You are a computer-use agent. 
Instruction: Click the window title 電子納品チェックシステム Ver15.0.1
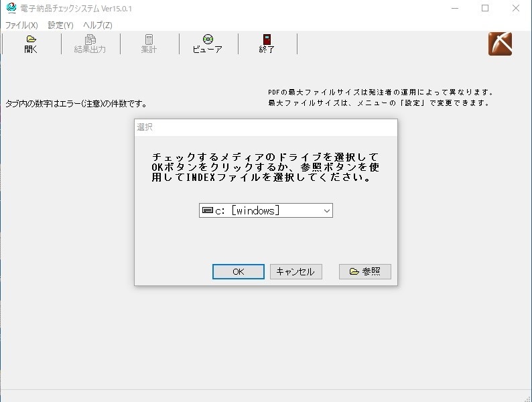pos(76,9)
